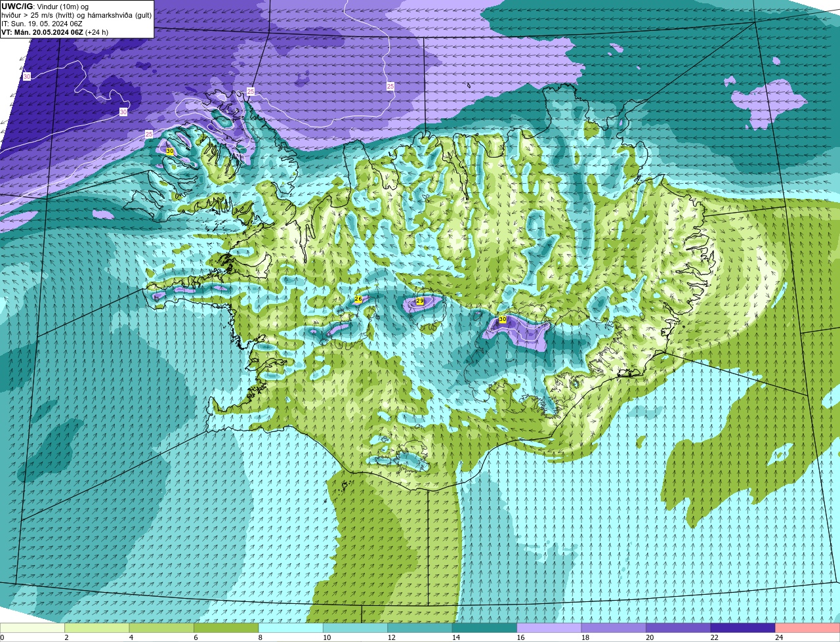Click the 6–8 m/s olive green swatch
The width and height of the screenshot is (840, 642).
point(226,628)
